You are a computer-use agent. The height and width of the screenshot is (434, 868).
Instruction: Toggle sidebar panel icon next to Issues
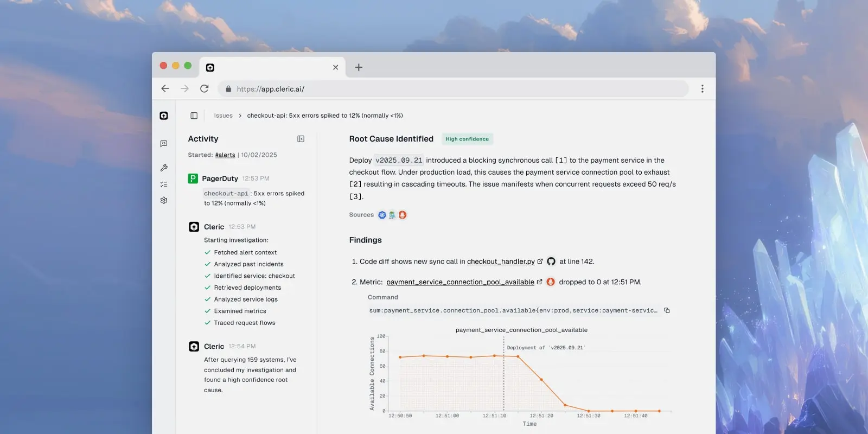(194, 116)
